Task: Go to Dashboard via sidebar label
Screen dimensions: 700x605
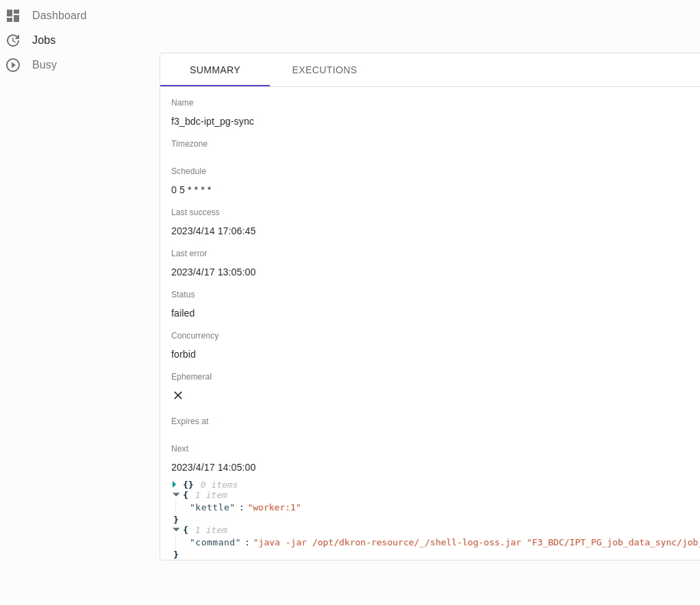Action: point(59,15)
